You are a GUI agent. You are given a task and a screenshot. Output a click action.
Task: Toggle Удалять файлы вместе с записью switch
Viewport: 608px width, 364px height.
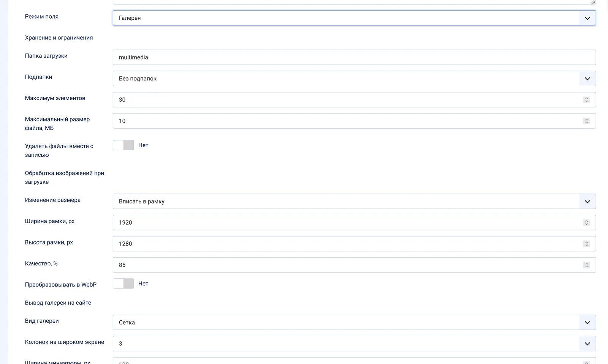123,145
